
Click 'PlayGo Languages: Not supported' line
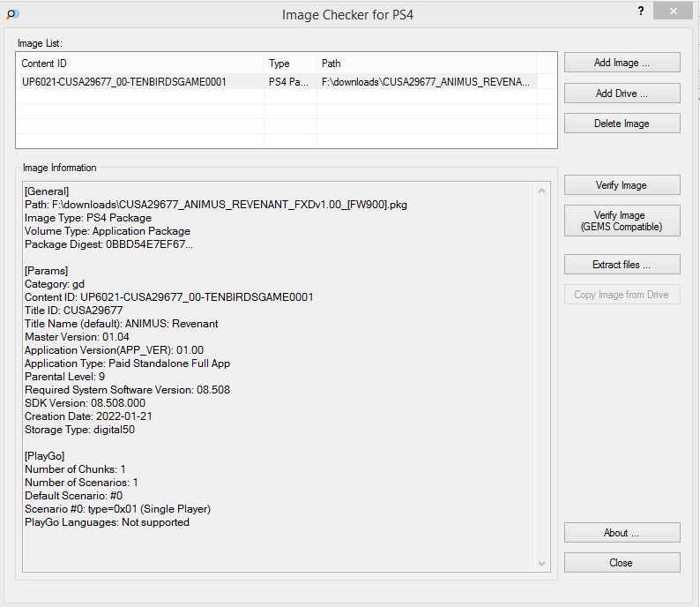click(x=108, y=522)
